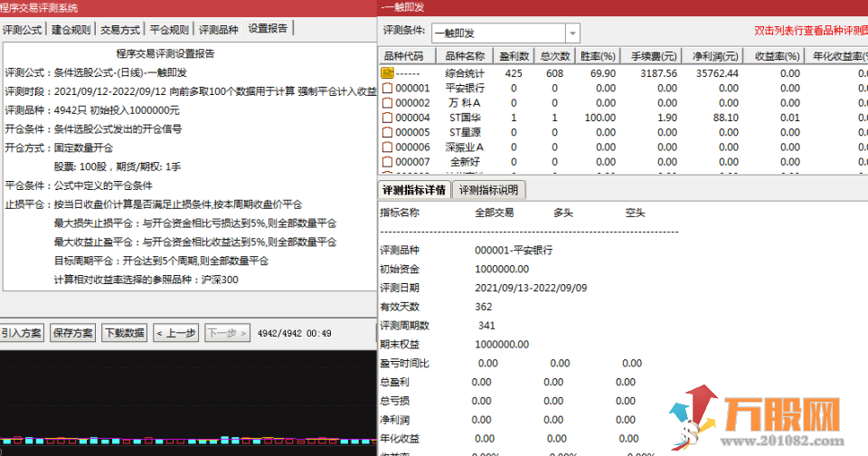Go to the 平仓规则 tab
The height and width of the screenshot is (456, 868).
pyautogui.click(x=169, y=29)
